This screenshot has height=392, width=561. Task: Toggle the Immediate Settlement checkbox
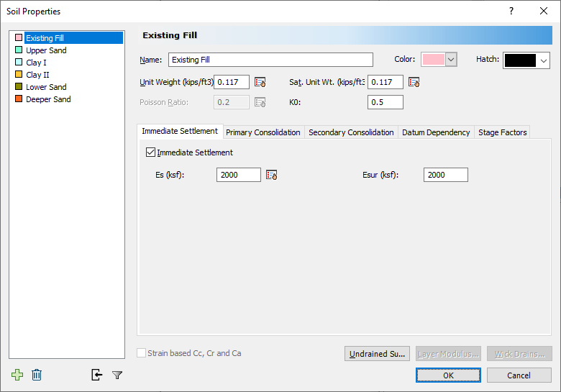point(150,152)
